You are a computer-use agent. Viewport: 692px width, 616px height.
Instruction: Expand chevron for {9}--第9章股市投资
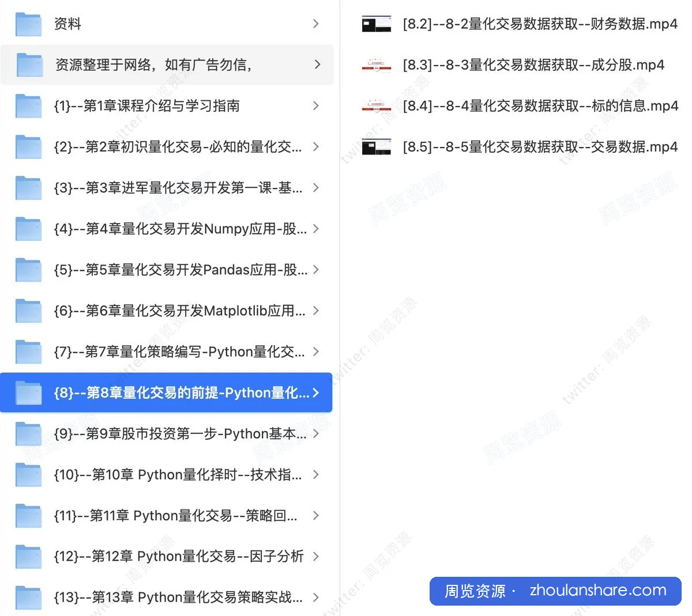[x=315, y=434]
